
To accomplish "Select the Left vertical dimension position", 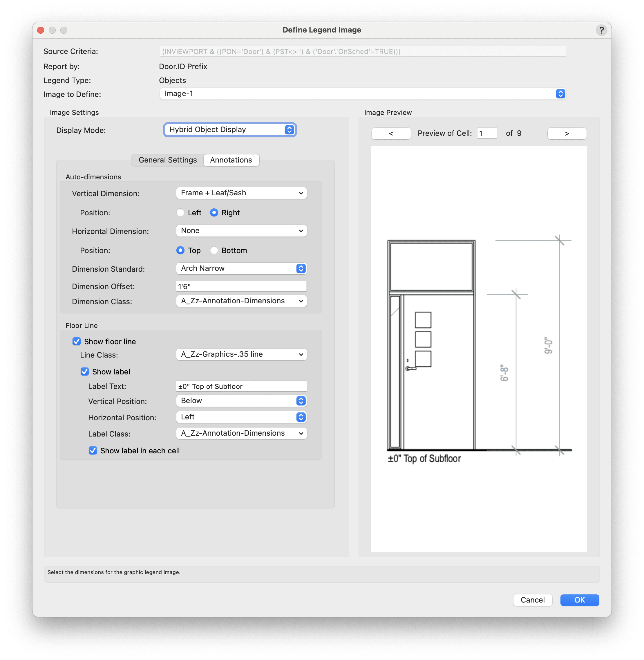I will pyautogui.click(x=181, y=212).
